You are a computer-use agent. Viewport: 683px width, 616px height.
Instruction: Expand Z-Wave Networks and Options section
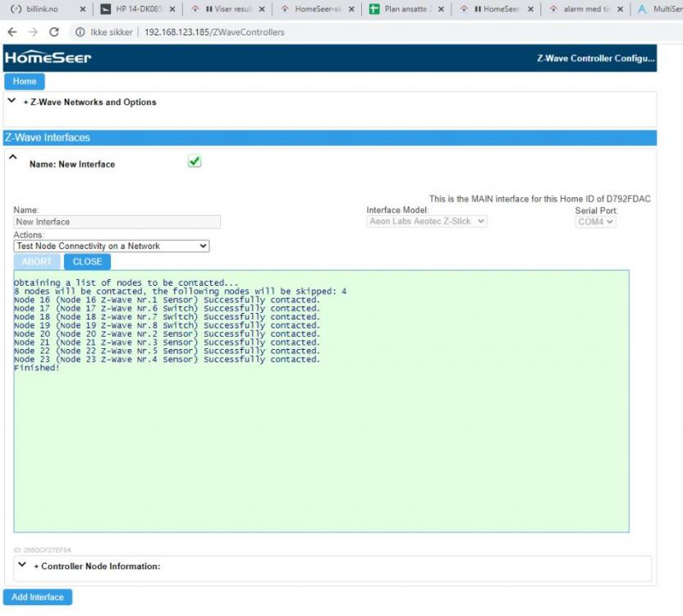pyautogui.click(x=11, y=101)
